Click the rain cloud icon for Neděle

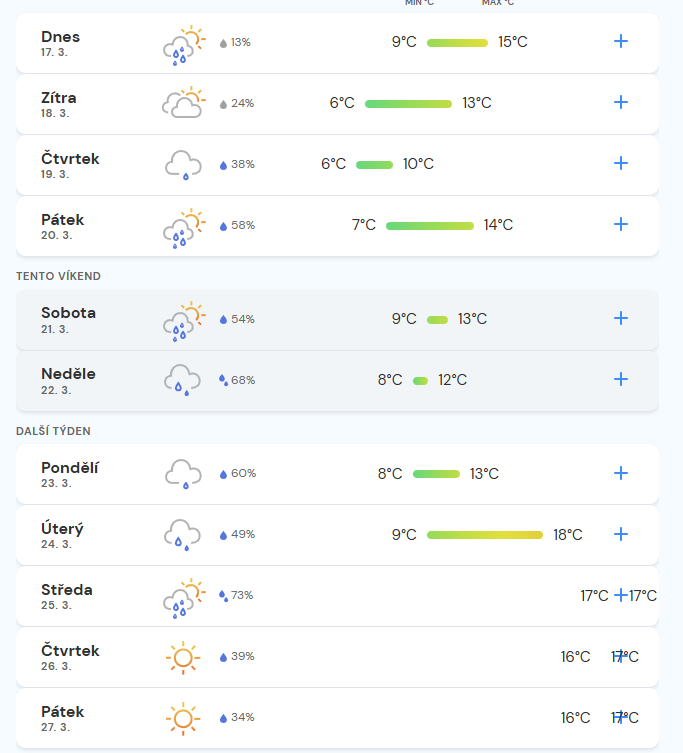[x=183, y=380]
